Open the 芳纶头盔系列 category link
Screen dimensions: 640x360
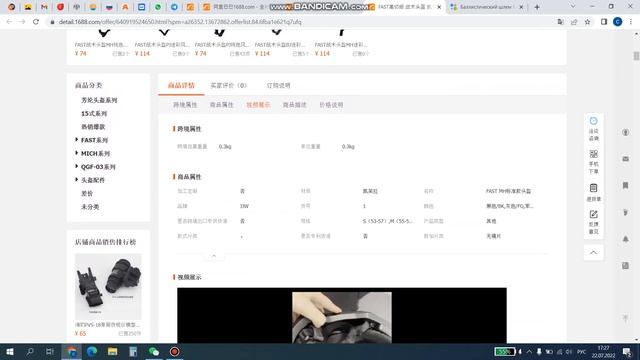click(99, 100)
